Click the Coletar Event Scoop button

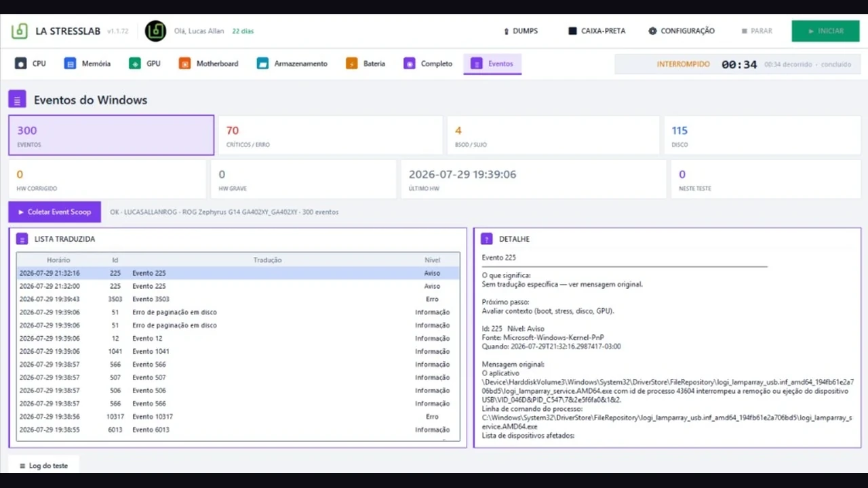55,212
